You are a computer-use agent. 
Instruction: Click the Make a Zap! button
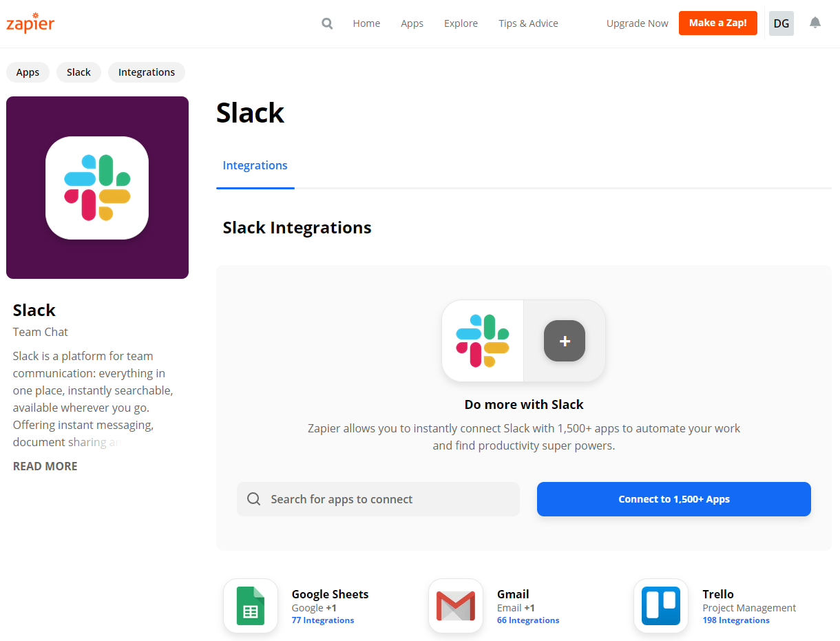717,23
